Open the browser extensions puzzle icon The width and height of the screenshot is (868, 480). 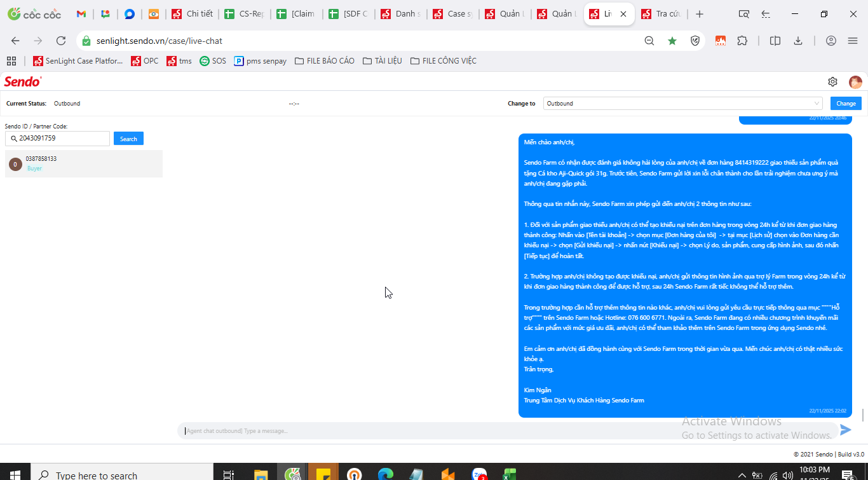(742, 41)
